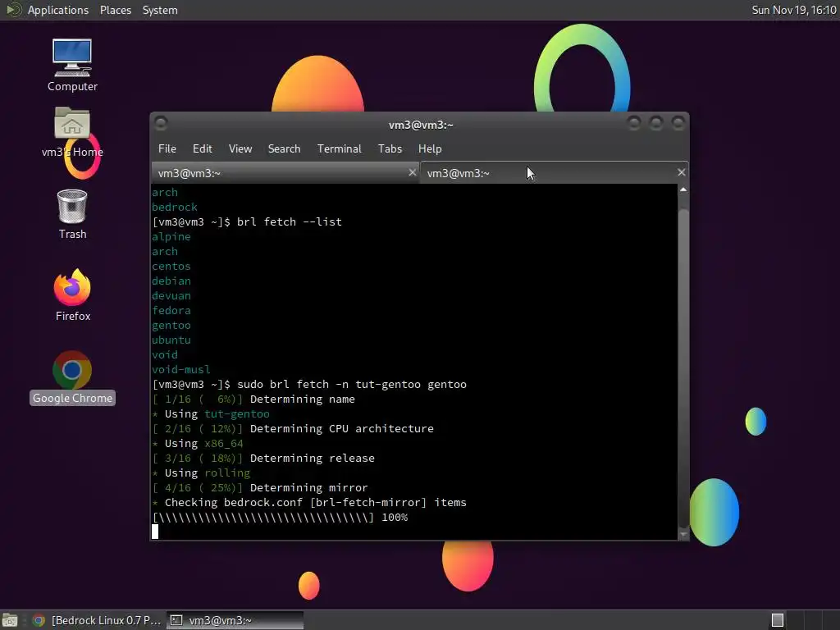Maximize the terminal window

655,124
